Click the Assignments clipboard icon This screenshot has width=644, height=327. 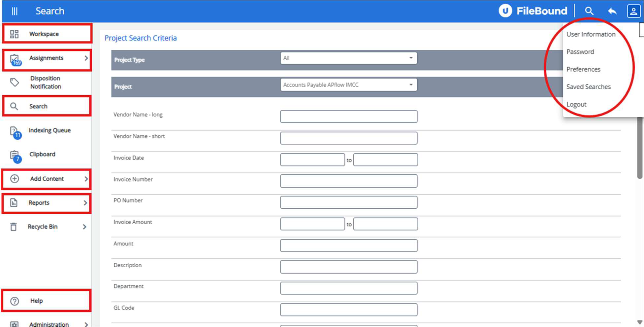15,60
